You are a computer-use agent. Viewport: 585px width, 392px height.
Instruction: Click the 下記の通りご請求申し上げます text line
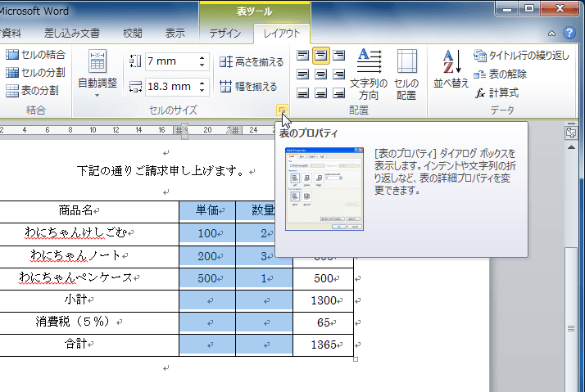(161, 171)
